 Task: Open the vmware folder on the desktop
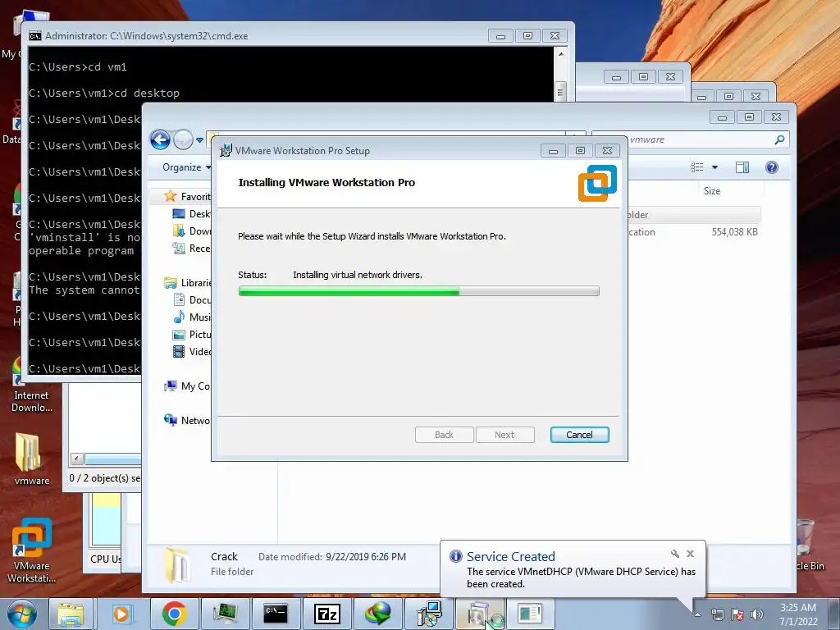click(30, 459)
